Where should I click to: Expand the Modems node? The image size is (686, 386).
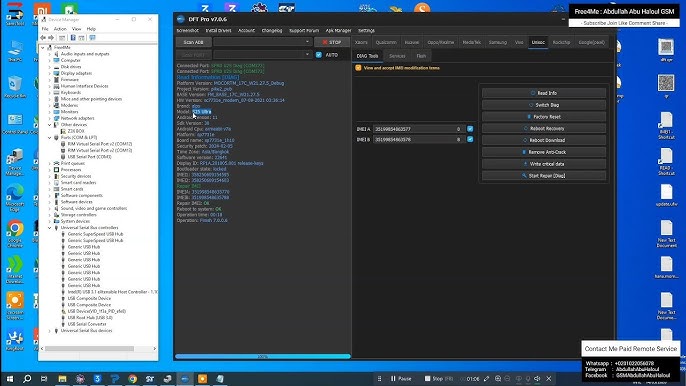pyautogui.click(x=49, y=105)
